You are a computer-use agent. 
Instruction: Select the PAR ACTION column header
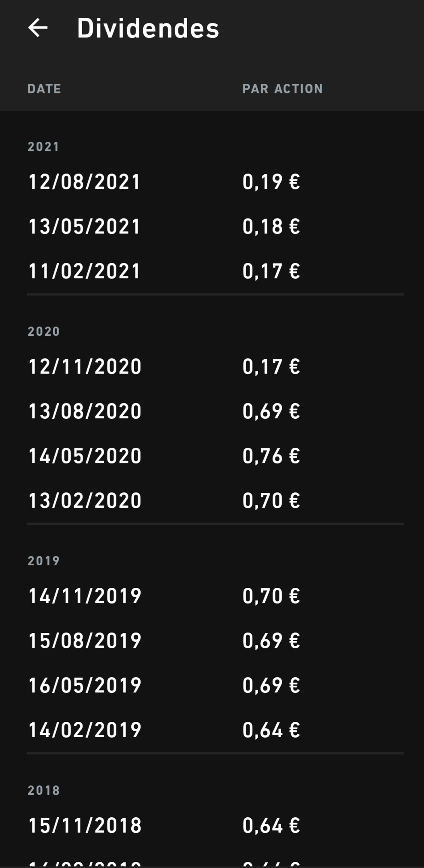click(x=282, y=89)
